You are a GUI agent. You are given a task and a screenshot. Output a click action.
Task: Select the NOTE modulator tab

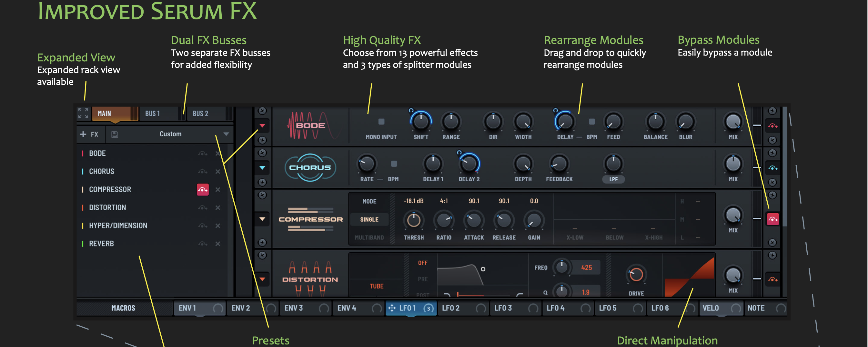[766, 308]
